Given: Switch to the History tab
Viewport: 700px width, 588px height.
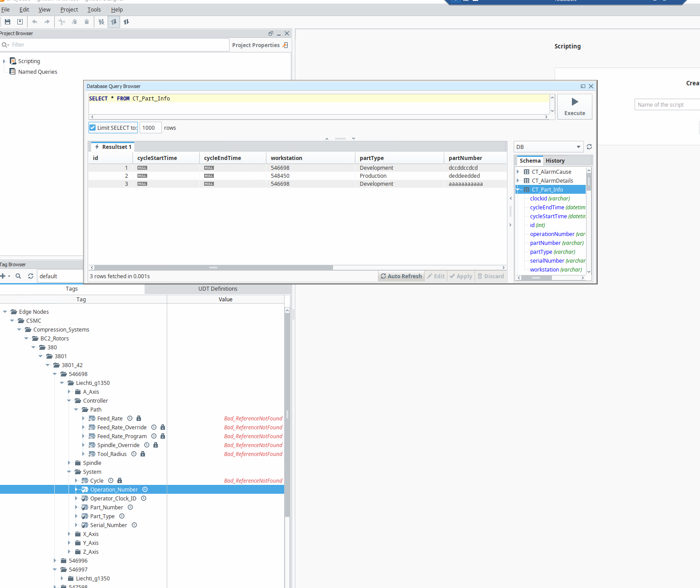Looking at the screenshot, I should [x=555, y=161].
